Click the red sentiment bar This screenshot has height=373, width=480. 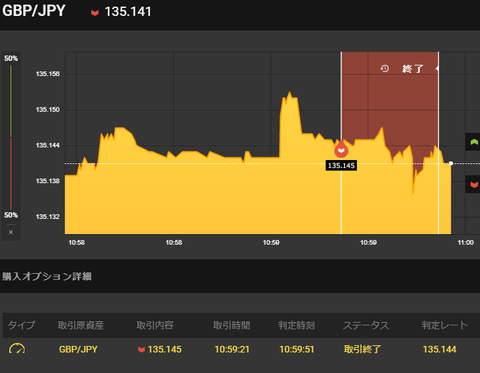pyautogui.click(x=11, y=174)
